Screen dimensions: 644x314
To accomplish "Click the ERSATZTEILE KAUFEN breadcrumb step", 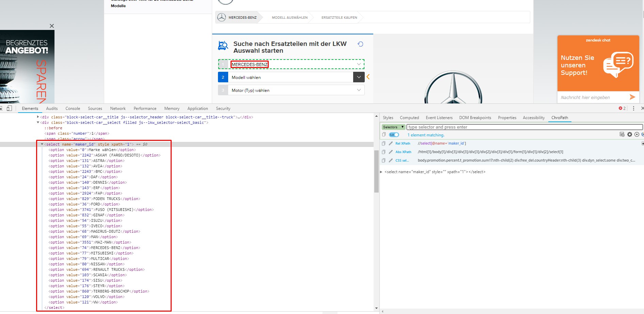I will 339,17.
